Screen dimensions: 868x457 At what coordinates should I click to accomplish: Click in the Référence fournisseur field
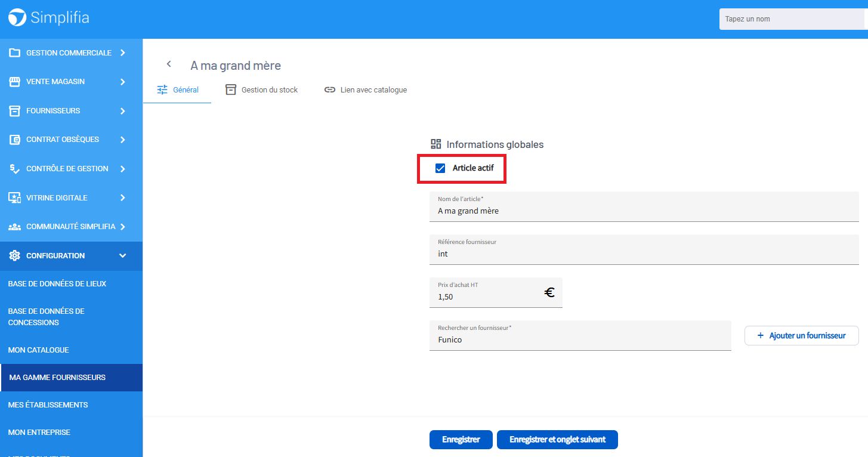(644, 249)
